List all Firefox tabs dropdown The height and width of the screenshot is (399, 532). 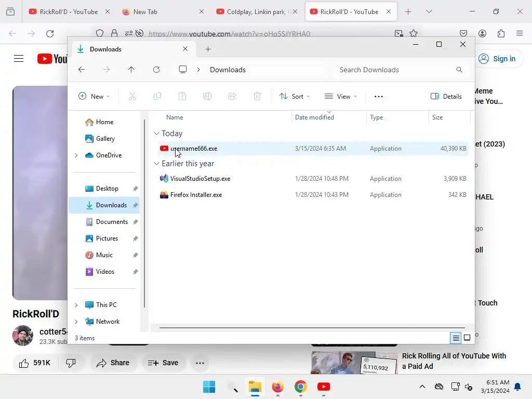coord(429,11)
